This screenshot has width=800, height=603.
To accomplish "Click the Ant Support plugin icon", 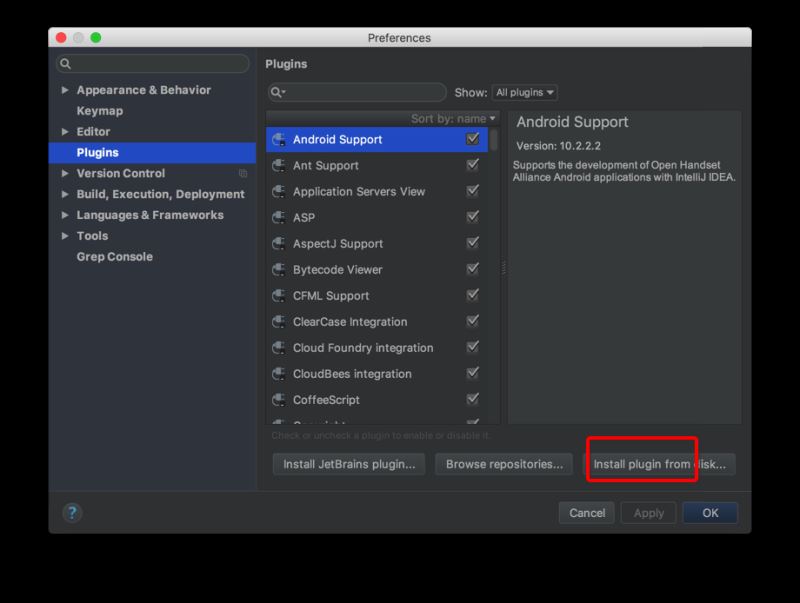I will pyautogui.click(x=280, y=166).
